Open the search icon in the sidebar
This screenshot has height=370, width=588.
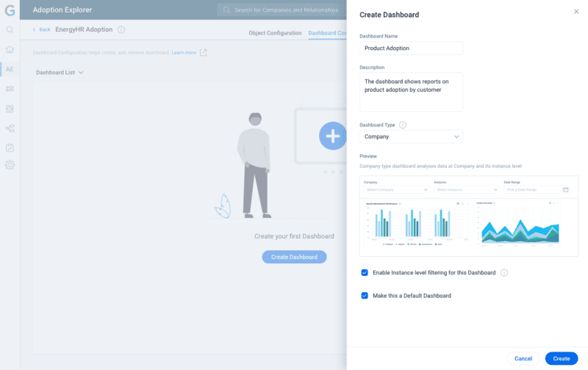[10, 30]
